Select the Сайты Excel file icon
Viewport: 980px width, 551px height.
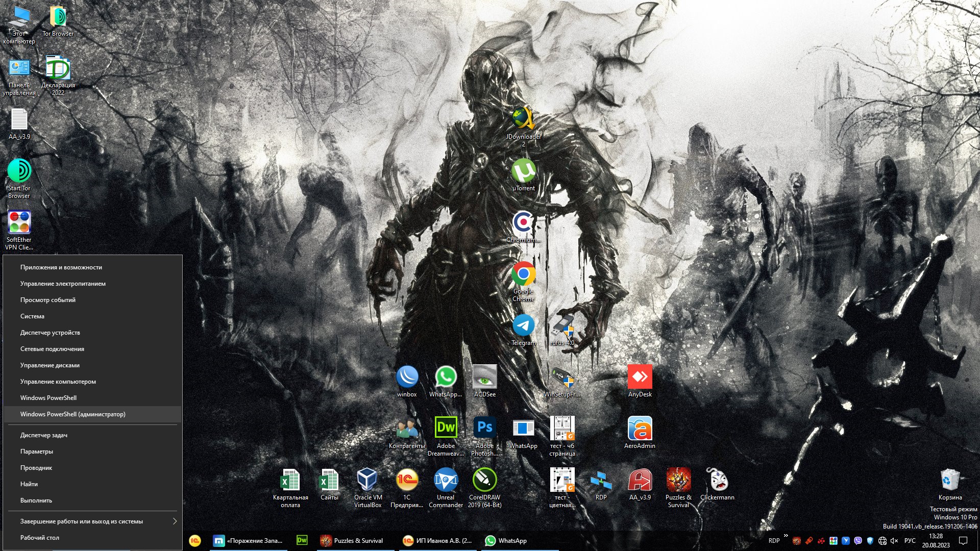point(329,484)
